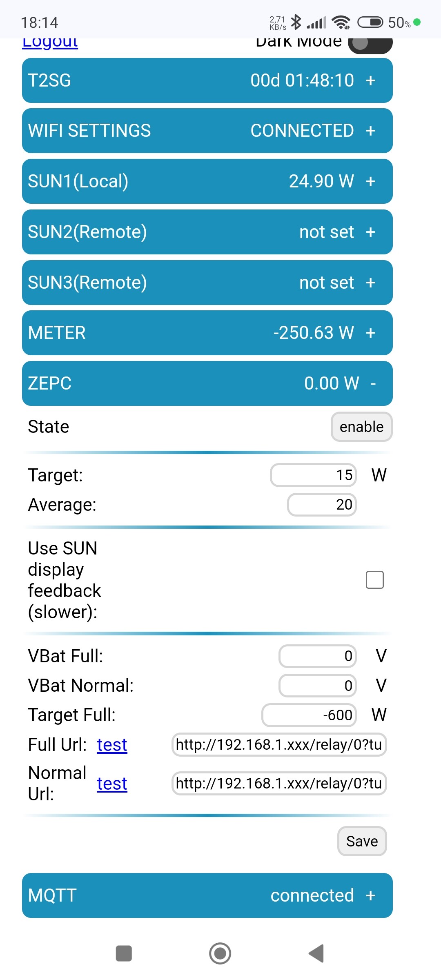Expand the MQTT section
This screenshot has height=980, width=441.
207,895
